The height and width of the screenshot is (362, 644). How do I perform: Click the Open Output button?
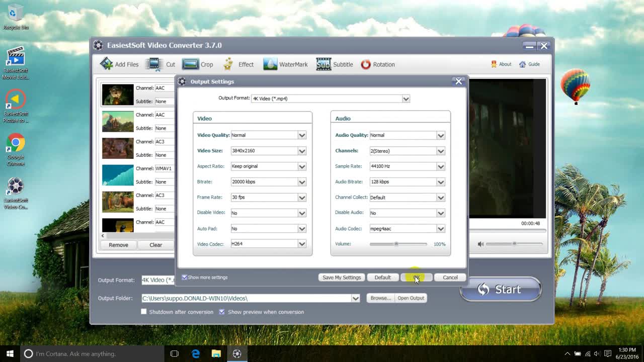tap(411, 298)
